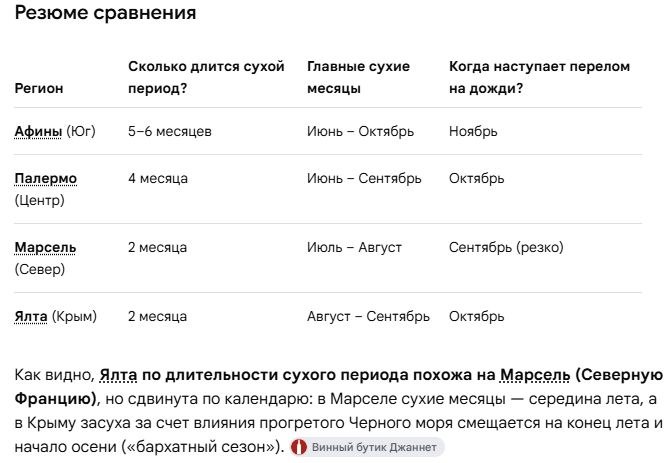
Task: Select the Июль – Август cell
Action: [x=354, y=247]
